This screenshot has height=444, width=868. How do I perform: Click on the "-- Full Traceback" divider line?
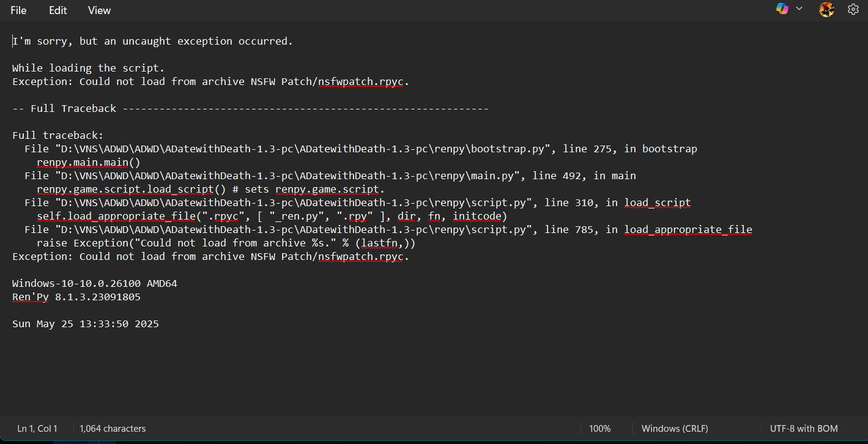(x=245, y=109)
